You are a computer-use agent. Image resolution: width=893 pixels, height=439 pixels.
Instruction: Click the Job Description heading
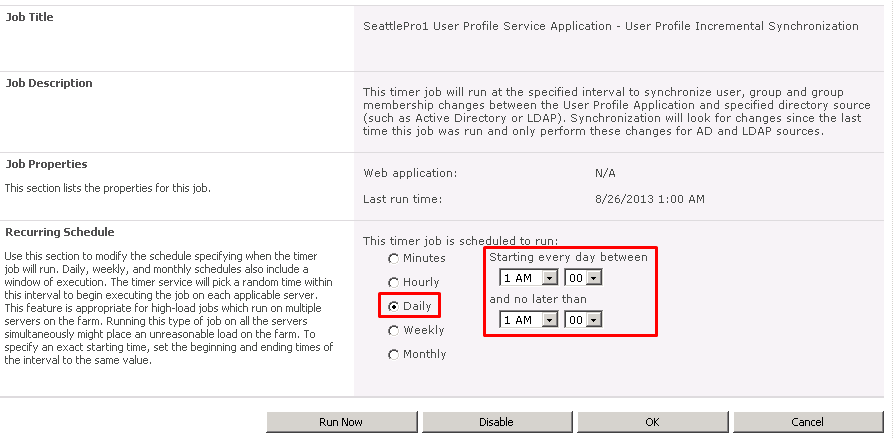[49, 83]
